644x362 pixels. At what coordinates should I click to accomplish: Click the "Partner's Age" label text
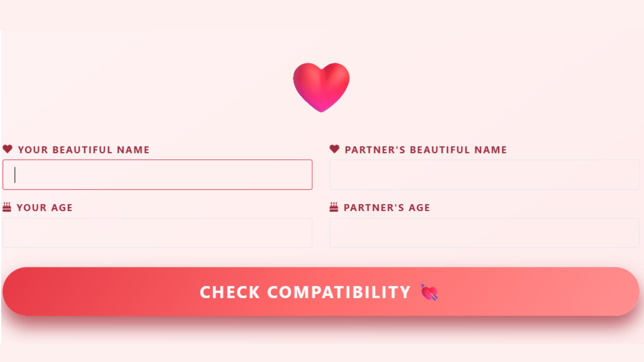click(387, 208)
